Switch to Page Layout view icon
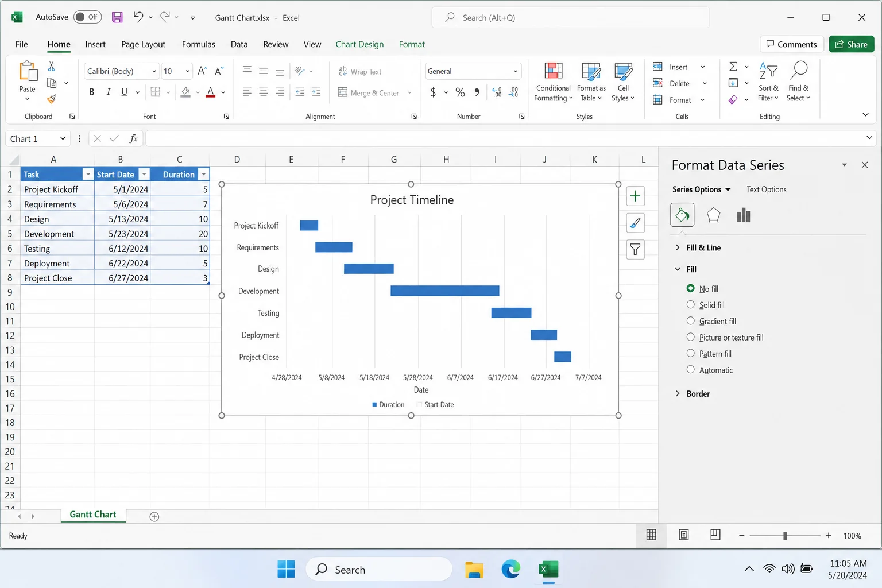This screenshot has height=588, width=882. [683, 535]
